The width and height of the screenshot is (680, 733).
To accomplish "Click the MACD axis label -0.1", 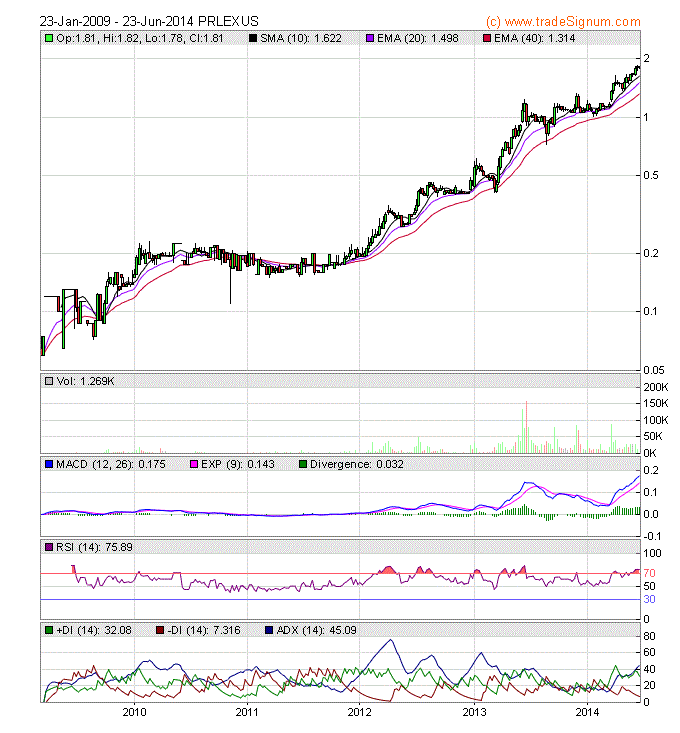I will coord(652,536).
